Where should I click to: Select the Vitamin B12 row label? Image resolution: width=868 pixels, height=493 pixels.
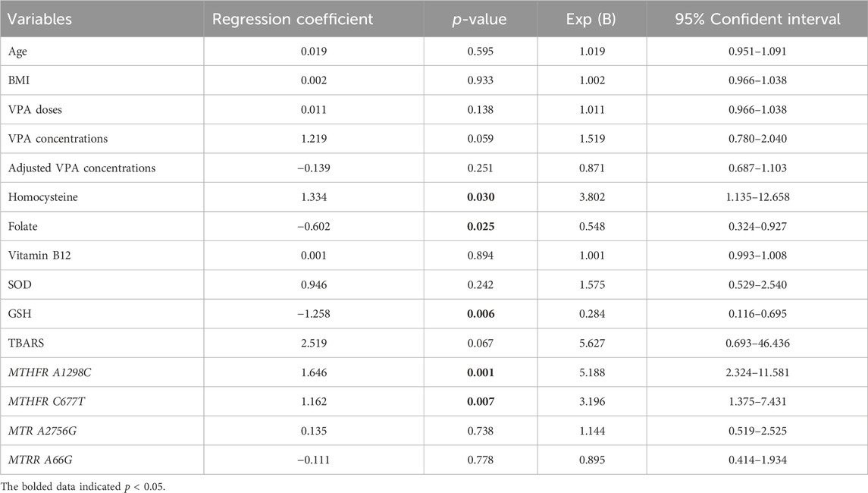[39, 256]
